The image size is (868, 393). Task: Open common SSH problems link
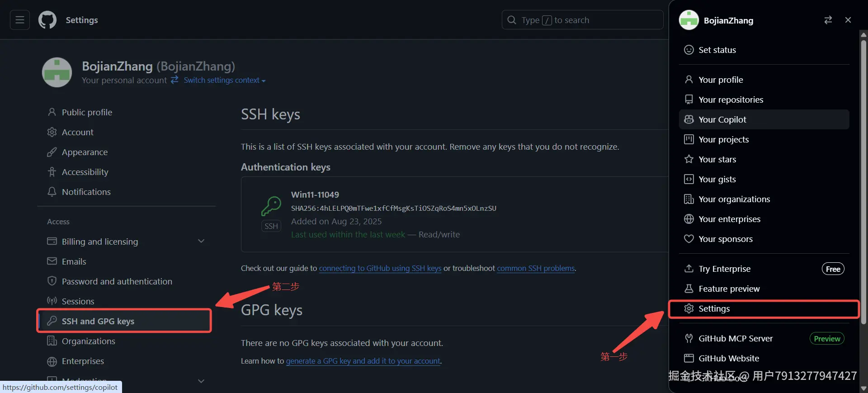(536, 268)
